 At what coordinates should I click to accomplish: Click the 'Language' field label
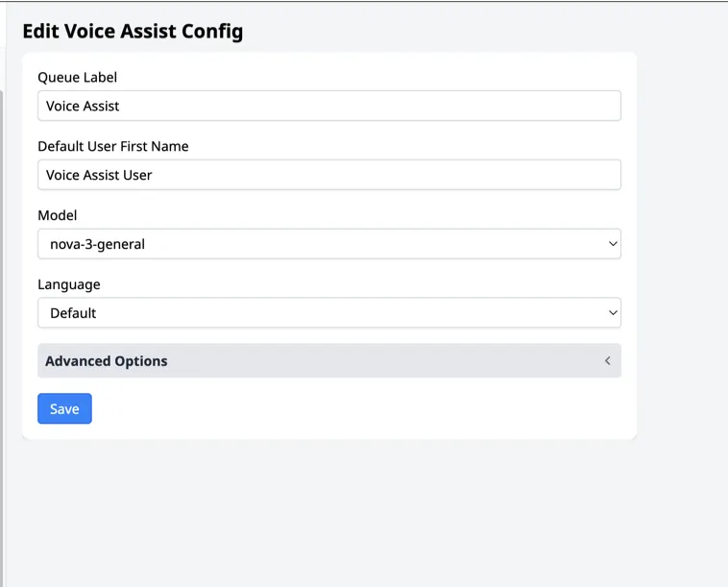click(x=68, y=284)
